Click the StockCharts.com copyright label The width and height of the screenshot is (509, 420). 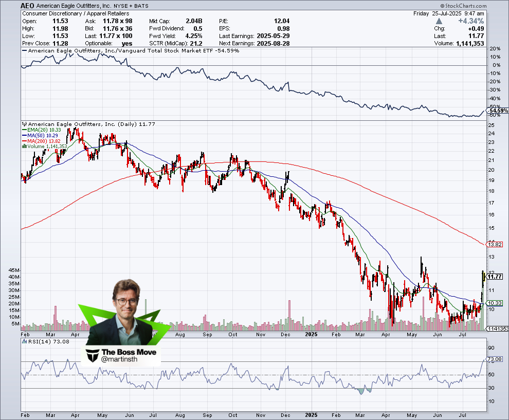coord(464,6)
